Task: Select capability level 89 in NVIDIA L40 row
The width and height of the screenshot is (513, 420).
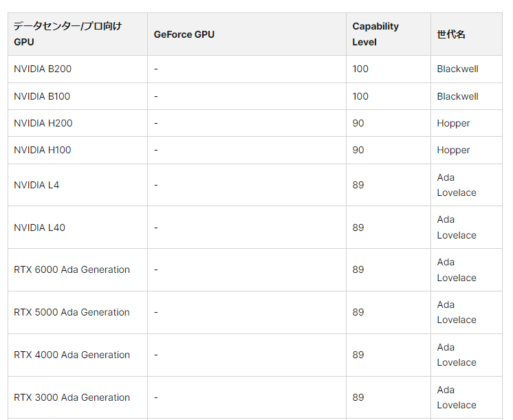Action: pos(358,228)
